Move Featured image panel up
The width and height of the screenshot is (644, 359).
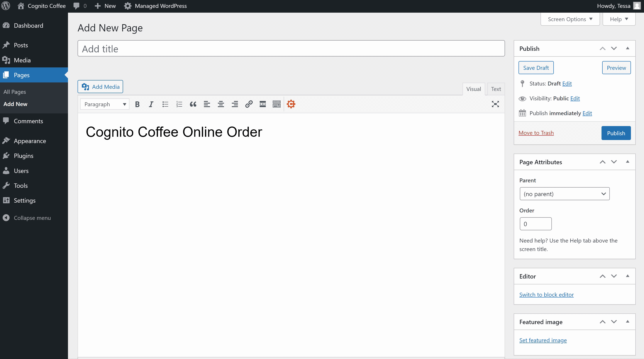(x=603, y=322)
